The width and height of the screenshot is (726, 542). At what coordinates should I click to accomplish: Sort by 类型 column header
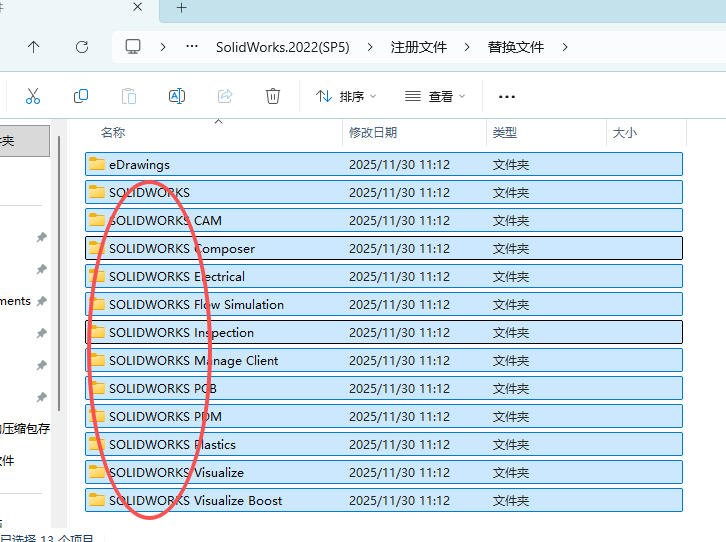(505, 133)
